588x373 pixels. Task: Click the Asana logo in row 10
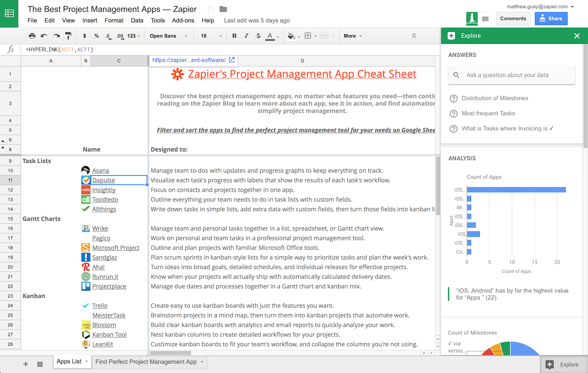click(86, 170)
